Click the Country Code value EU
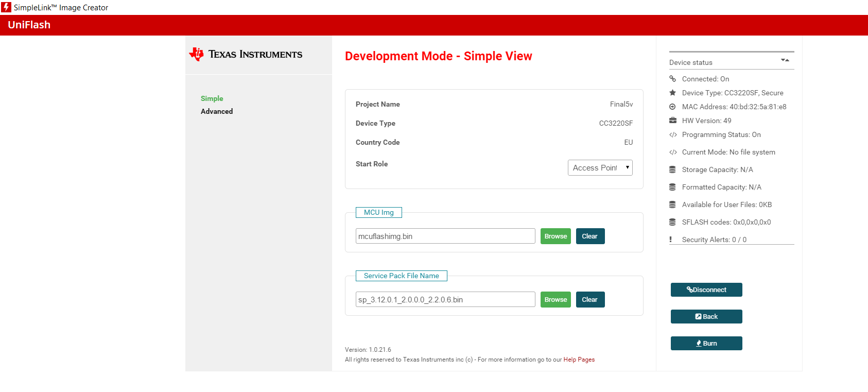The image size is (868, 392). coord(629,142)
